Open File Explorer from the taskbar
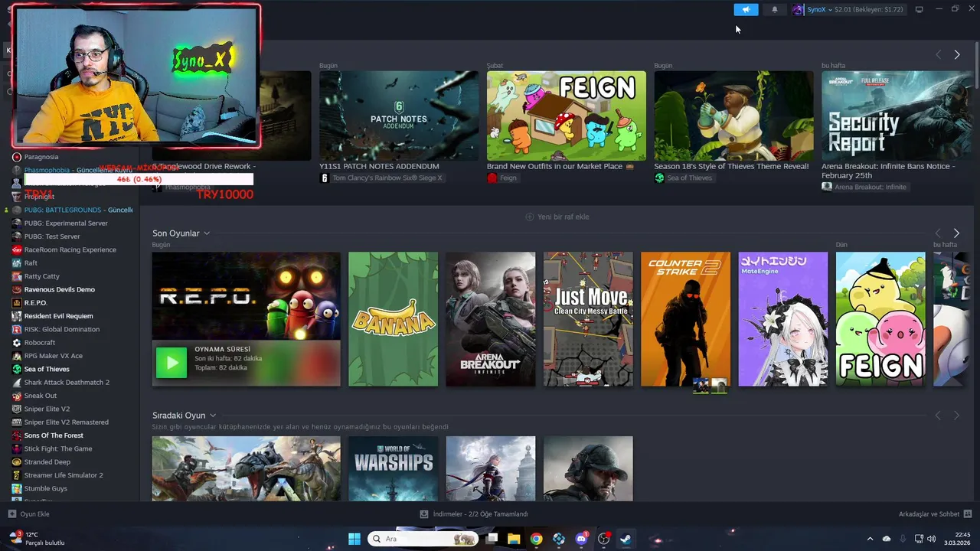 514,539
